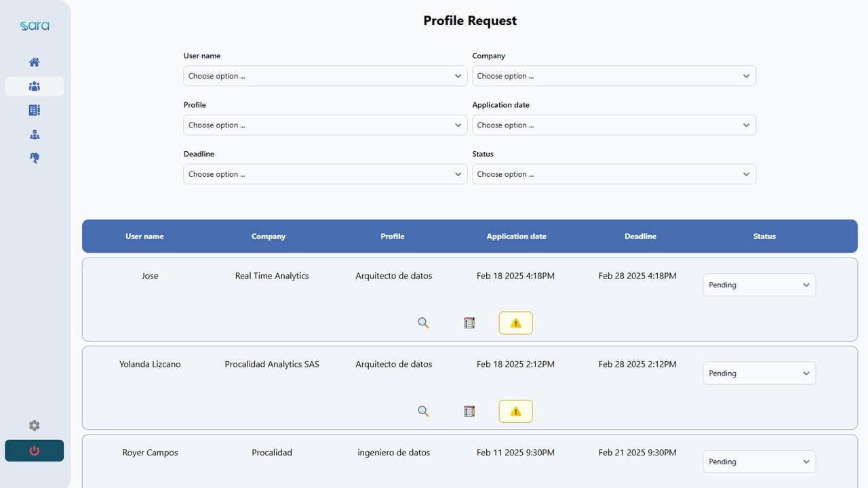Open the Home icon in sidebar
The image size is (868, 488).
pyautogui.click(x=34, y=62)
